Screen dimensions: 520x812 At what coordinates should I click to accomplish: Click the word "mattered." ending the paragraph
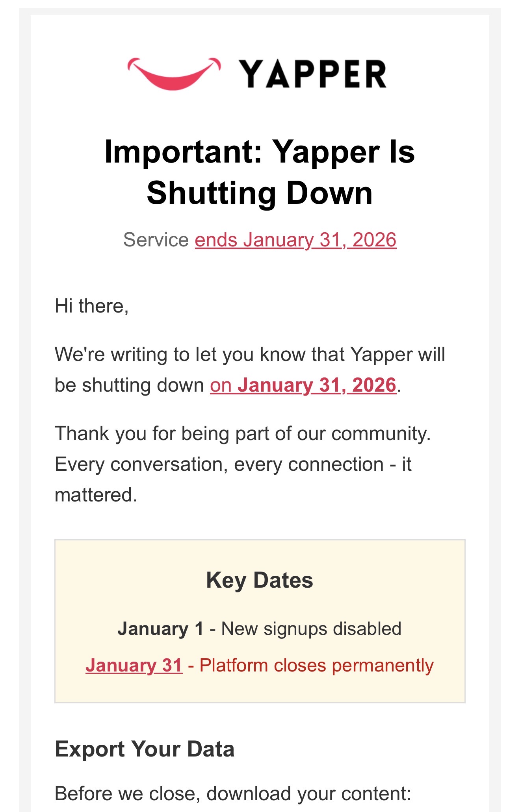point(96,495)
